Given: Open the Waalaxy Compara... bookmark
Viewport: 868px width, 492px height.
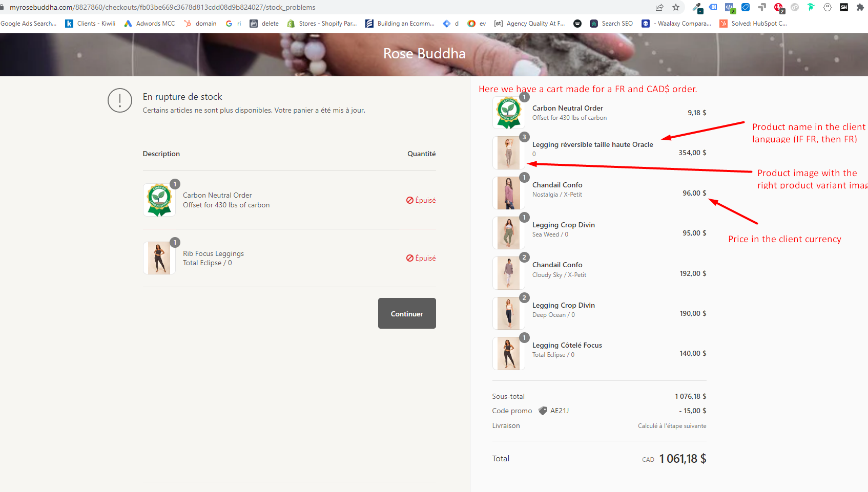Looking at the screenshot, I should coord(676,24).
